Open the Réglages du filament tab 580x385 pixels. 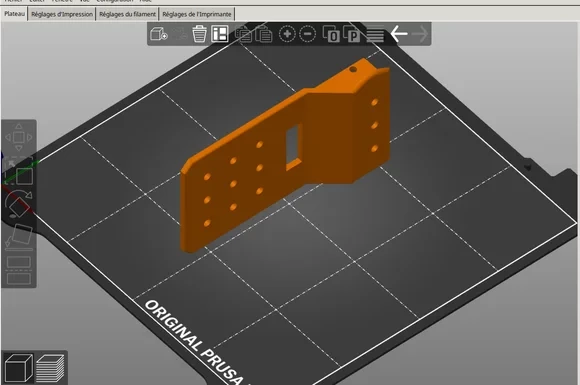coord(127,14)
